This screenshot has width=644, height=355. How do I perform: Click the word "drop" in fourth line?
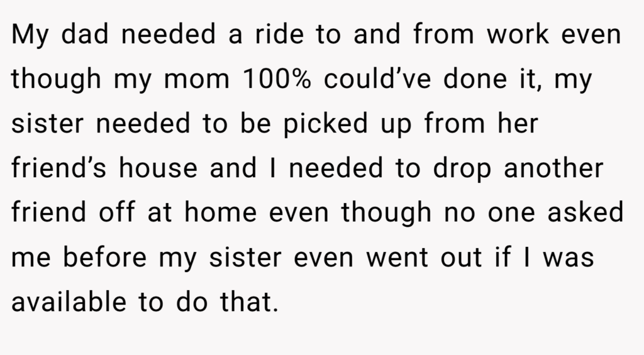[462, 168]
